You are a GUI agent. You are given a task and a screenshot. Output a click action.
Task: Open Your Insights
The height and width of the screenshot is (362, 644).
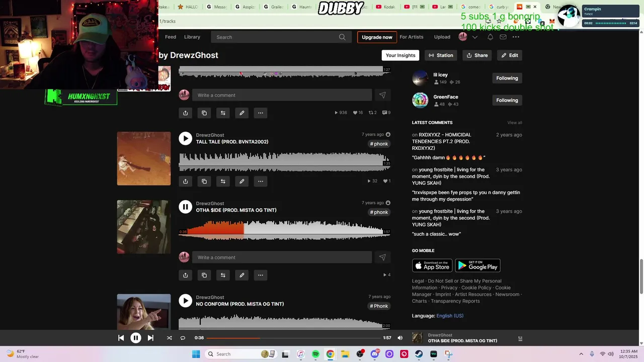pos(400,55)
